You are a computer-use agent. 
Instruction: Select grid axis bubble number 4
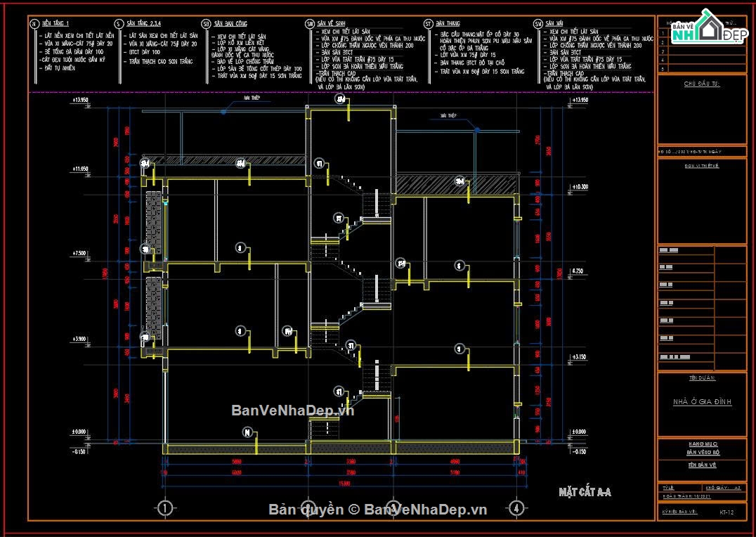point(516,507)
